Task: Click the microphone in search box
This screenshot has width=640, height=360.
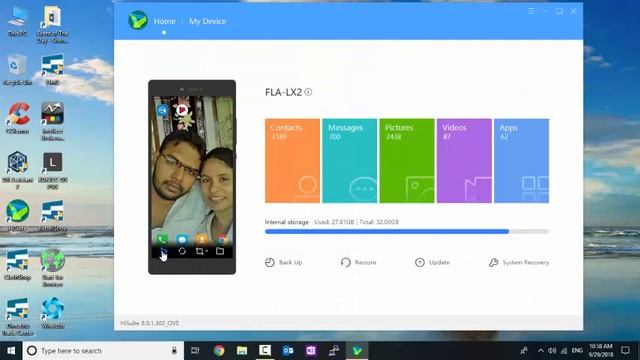Action: coord(174,351)
